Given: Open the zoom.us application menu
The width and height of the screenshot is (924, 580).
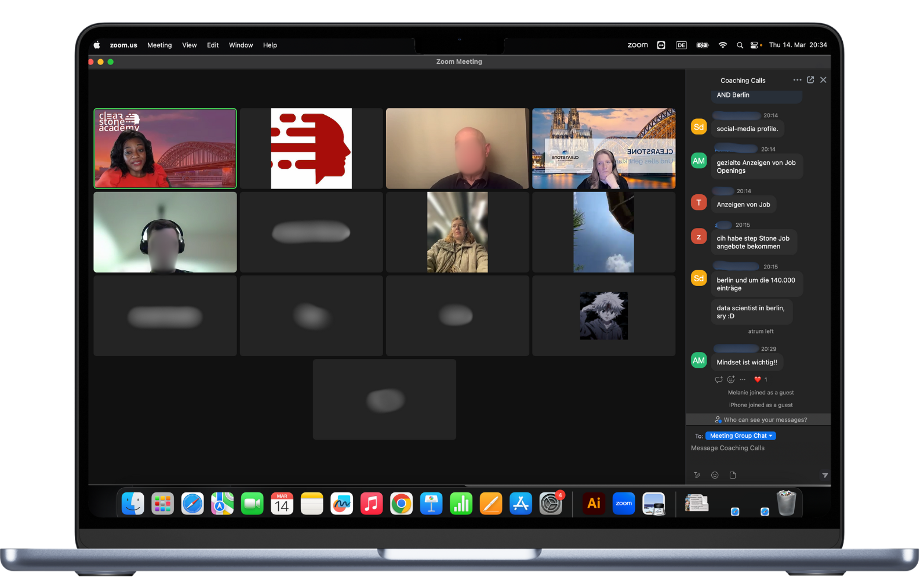Looking at the screenshot, I should (123, 45).
